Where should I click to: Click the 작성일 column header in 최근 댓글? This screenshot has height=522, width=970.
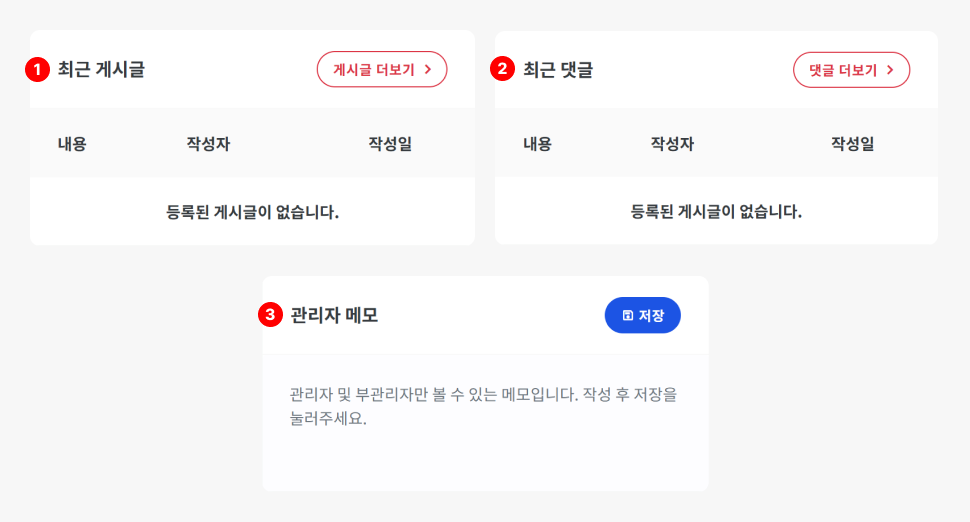853,144
